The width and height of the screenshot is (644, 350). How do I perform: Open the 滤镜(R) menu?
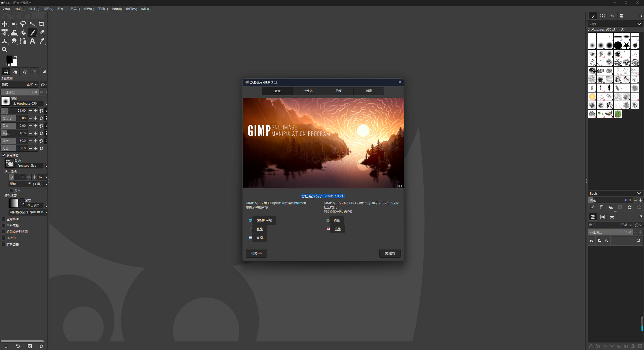[117, 9]
